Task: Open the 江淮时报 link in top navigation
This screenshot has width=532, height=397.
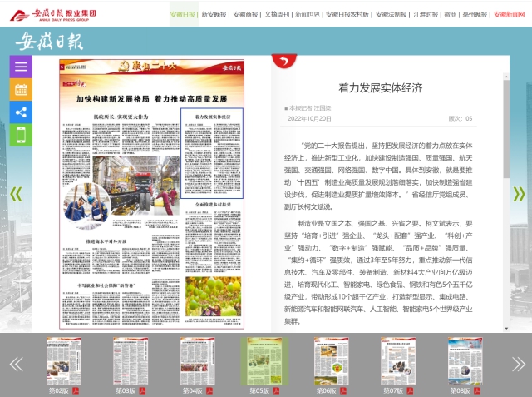Action: click(x=425, y=14)
